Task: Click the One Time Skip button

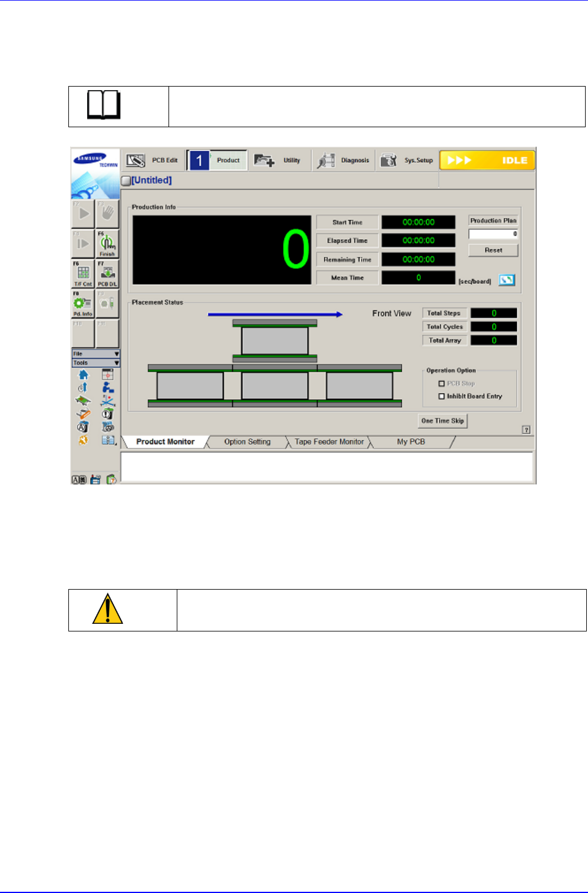Action: [x=442, y=421]
